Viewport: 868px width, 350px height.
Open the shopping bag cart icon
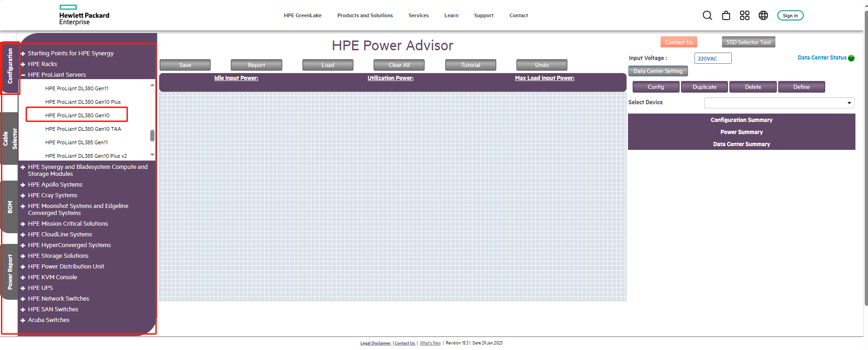[x=726, y=15]
